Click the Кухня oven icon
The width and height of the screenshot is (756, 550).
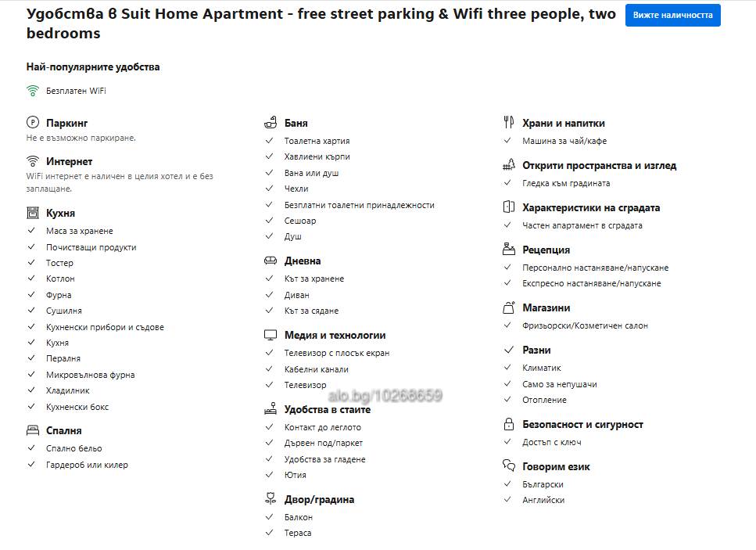tap(32, 213)
